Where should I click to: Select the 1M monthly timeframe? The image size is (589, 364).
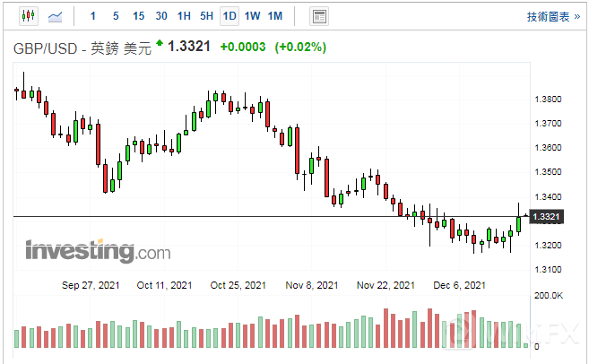pos(275,16)
